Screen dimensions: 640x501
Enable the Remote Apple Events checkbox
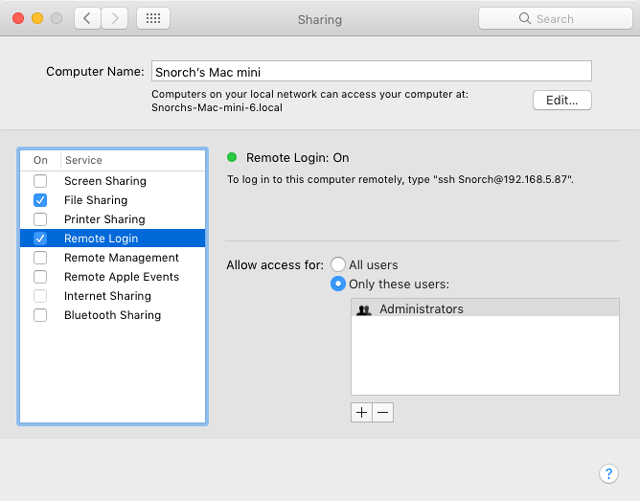40,277
